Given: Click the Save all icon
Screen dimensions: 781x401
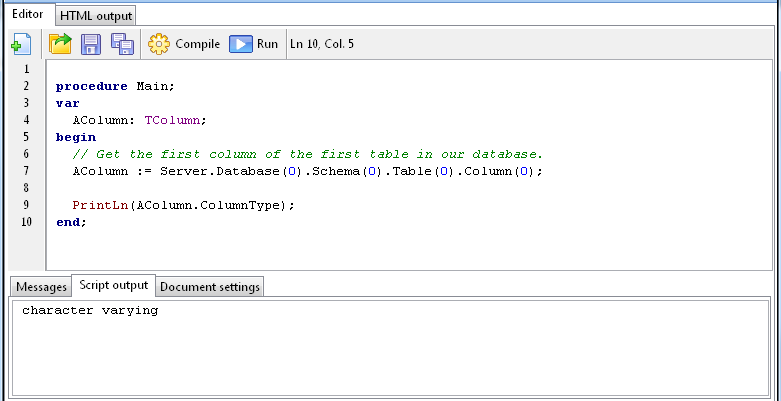Looking at the screenshot, I should [122, 44].
